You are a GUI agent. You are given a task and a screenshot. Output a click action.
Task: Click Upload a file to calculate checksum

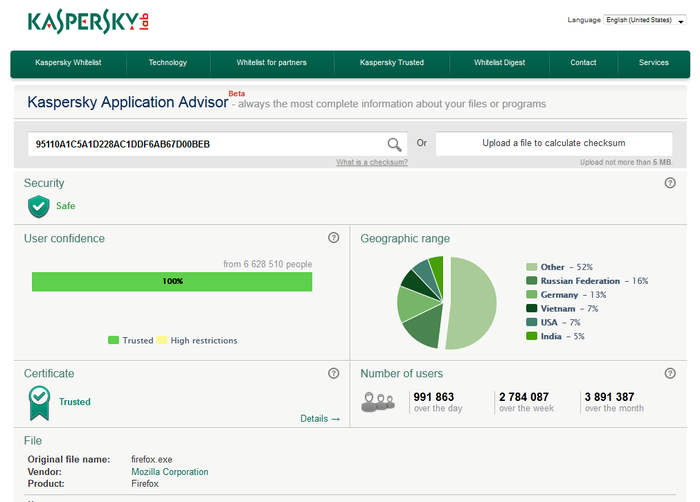click(554, 143)
